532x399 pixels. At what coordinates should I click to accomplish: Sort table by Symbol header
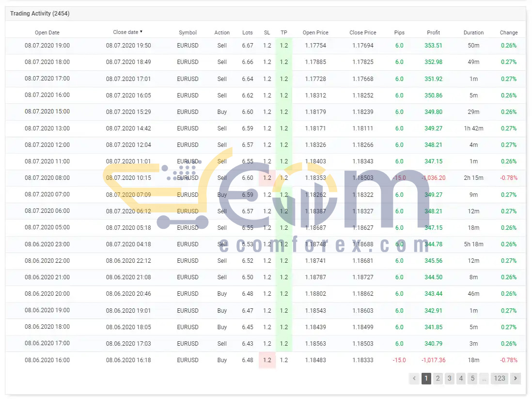click(x=188, y=32)
